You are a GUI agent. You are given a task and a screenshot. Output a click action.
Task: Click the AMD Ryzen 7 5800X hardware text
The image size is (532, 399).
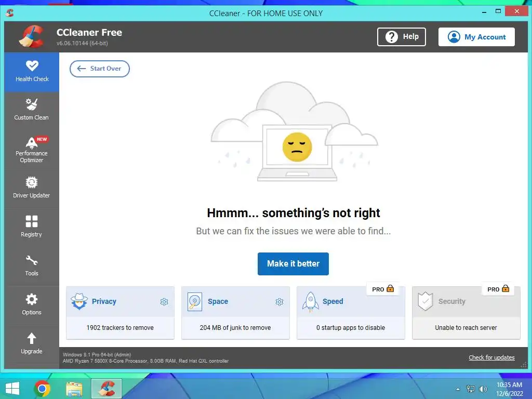(145, 361)
